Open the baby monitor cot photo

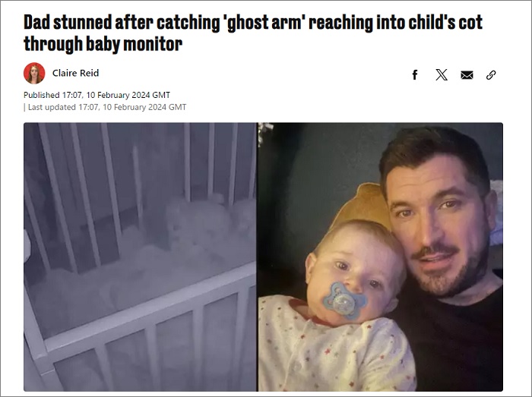140,257
